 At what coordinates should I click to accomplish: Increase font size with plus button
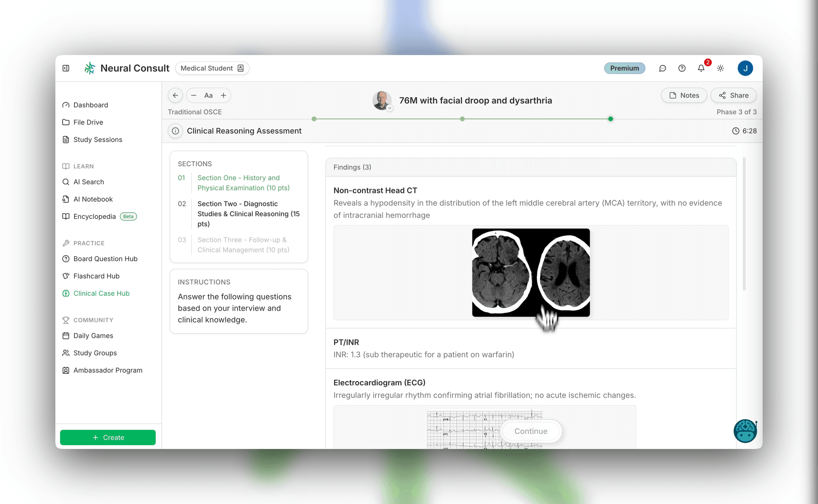pos(224,95)
